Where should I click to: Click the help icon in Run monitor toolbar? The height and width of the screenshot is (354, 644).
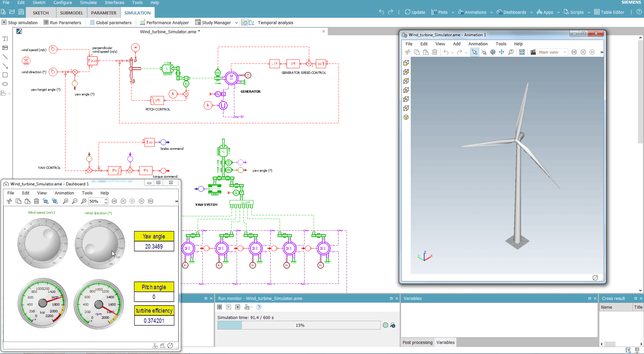259,307
